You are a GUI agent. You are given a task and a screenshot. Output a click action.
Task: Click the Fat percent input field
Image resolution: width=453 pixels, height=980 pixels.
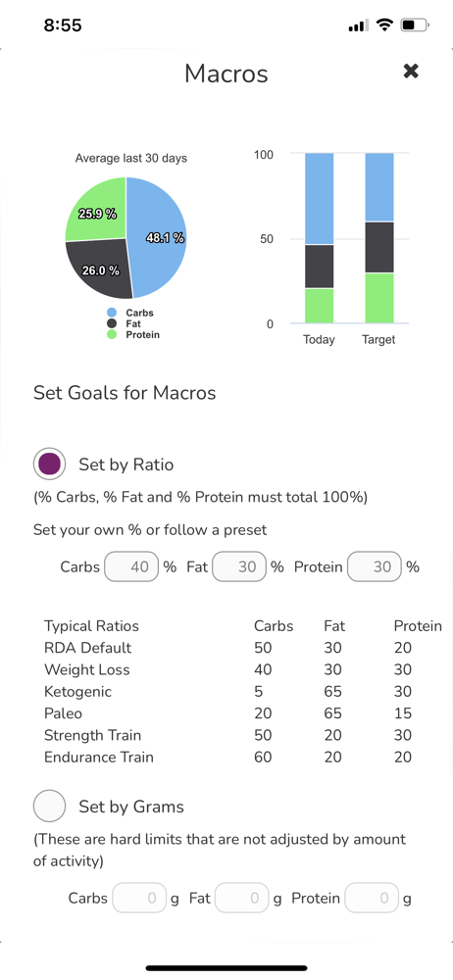click(x=239, y=566)
